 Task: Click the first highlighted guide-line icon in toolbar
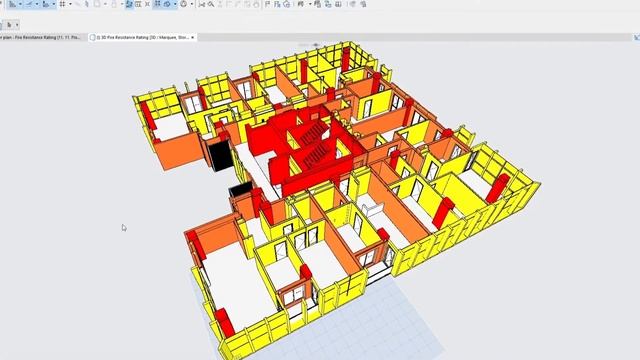pyautogui.click(x=12, y=4)
